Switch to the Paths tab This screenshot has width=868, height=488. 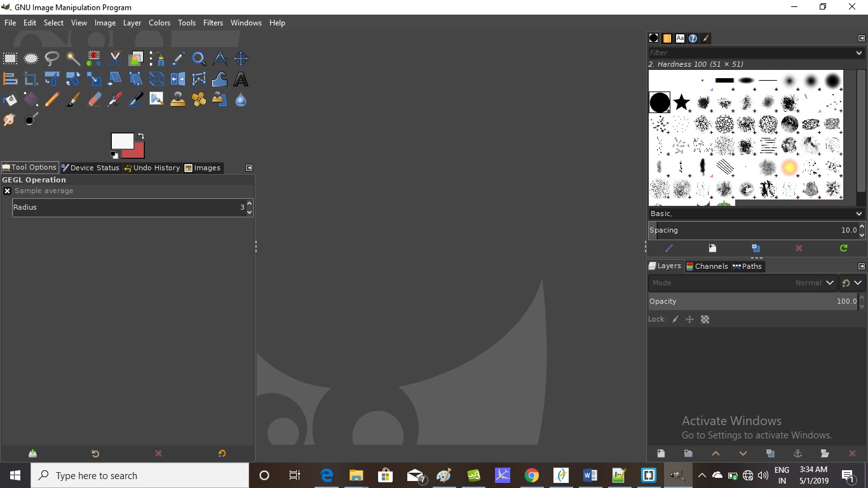[x=747, y=266]
